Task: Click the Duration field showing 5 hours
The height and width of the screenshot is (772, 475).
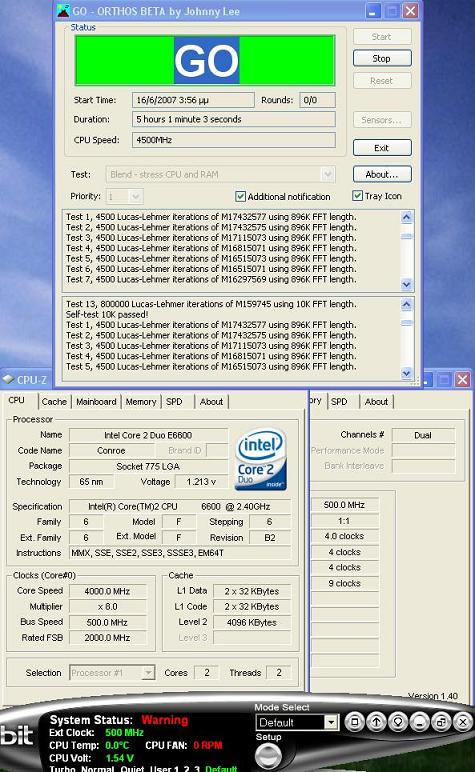Action: [234, 119]
